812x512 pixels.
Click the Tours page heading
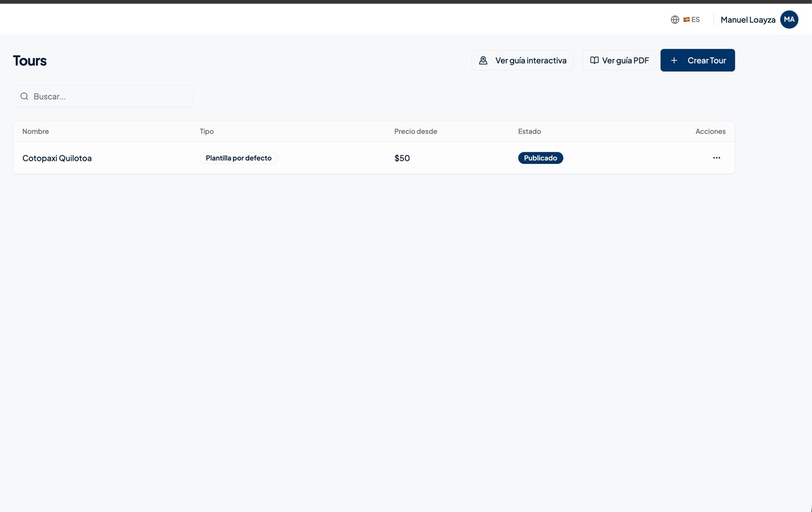[30, 61]
